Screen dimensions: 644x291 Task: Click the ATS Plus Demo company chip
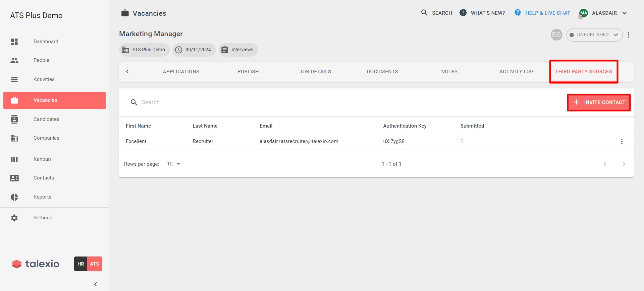pos(144,50)
